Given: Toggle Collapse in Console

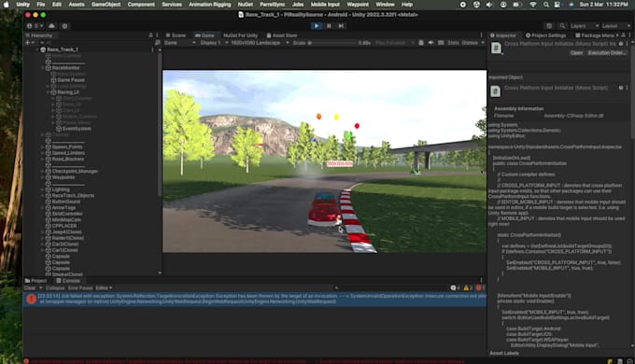Looking at the screenshot, I should pyautogui.click(x=55, y=287).
